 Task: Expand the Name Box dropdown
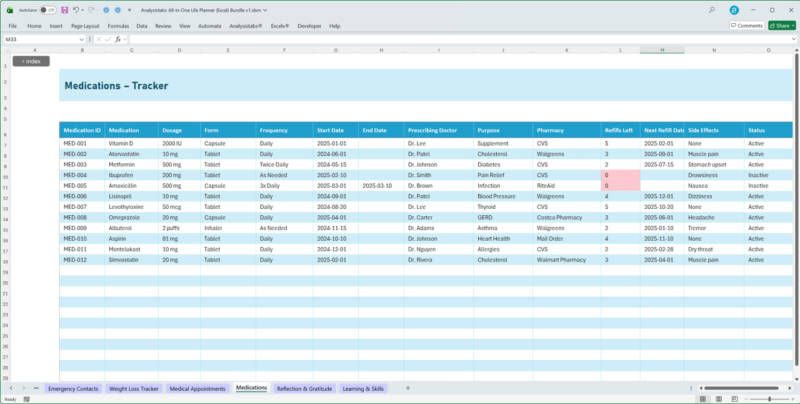coord(82,39)
